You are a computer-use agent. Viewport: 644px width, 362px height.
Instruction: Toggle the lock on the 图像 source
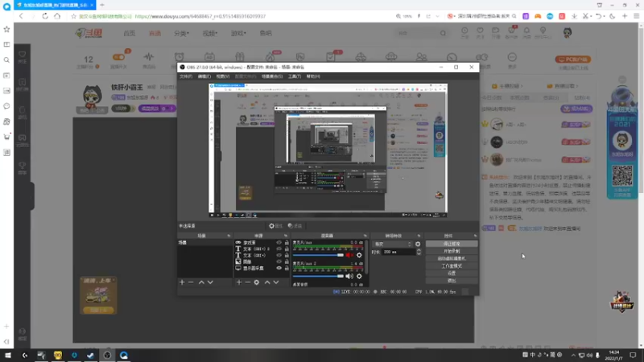click(x=287, y=262)
